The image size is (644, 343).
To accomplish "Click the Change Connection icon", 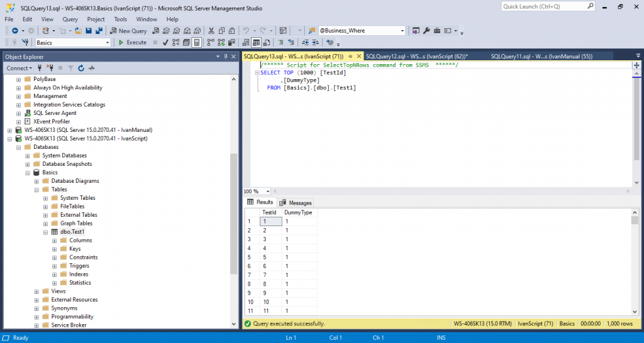I will [x=25, y=42].
